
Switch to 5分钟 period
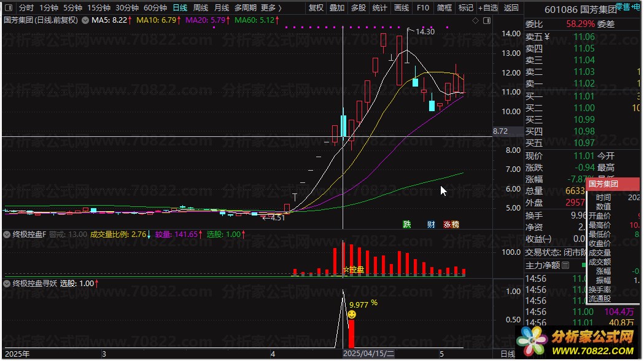click(x=72, y=8)
